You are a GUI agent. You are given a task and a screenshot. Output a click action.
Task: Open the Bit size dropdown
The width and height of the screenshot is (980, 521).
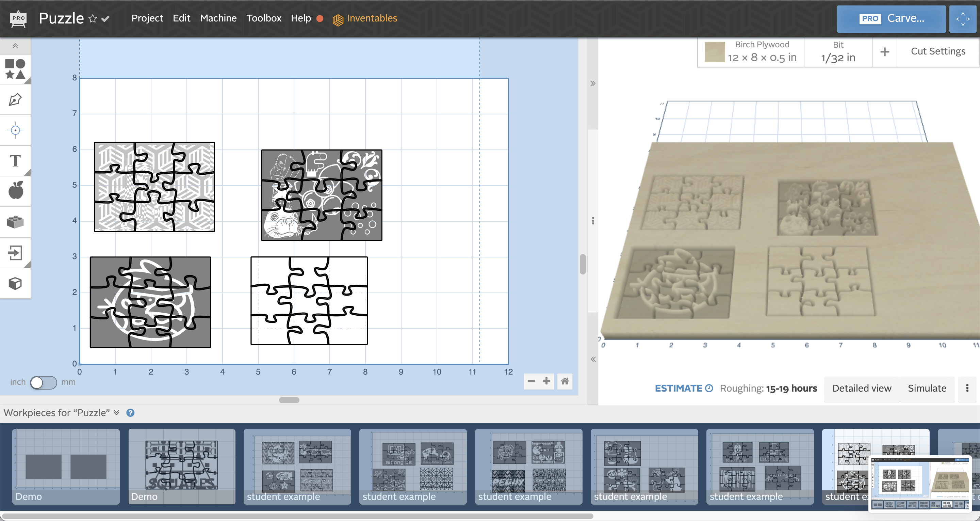tap(838, 52)
